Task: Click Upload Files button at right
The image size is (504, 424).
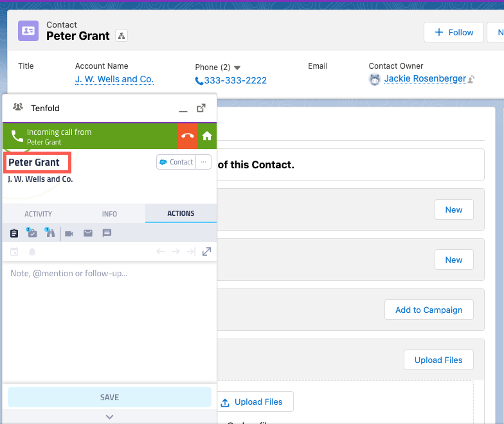Action: pyautogui.click(x=438, y=360)
